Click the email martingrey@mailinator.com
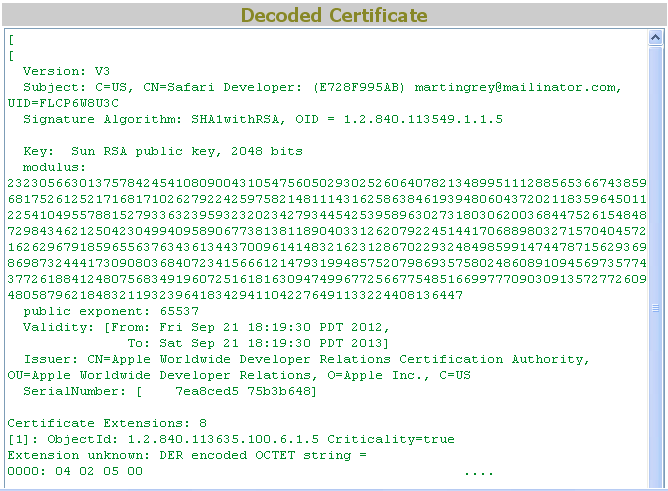The image size is (668, 491). pyautogui.click(x=515, y=87)
